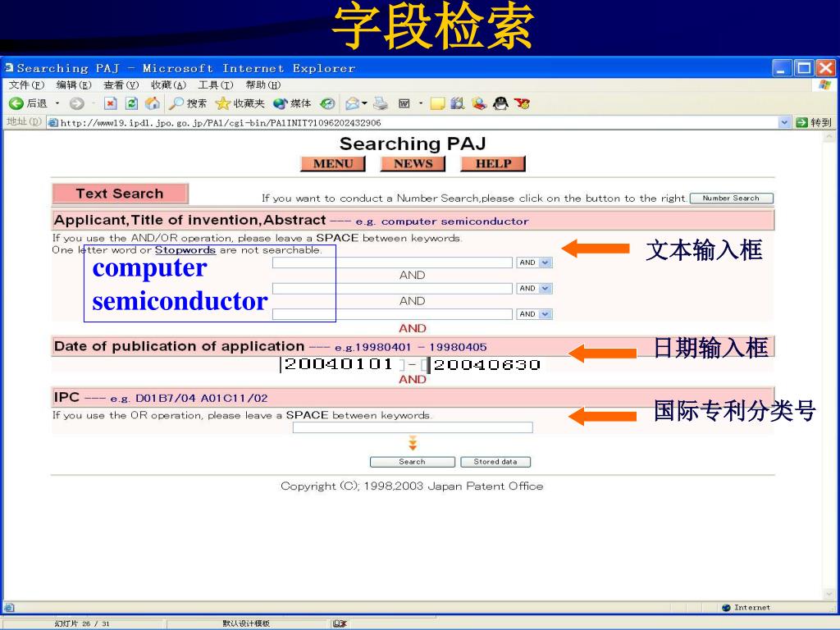Open the Stopwords link

[x=185, y=250]
